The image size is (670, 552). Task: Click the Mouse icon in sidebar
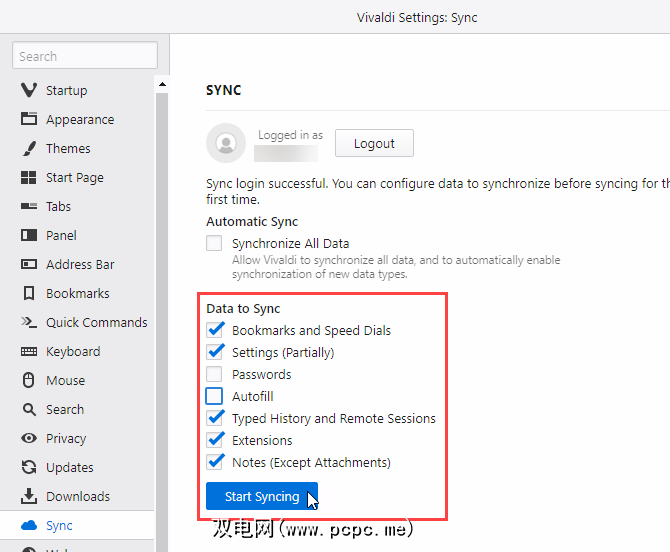click(x=29, y=380)
